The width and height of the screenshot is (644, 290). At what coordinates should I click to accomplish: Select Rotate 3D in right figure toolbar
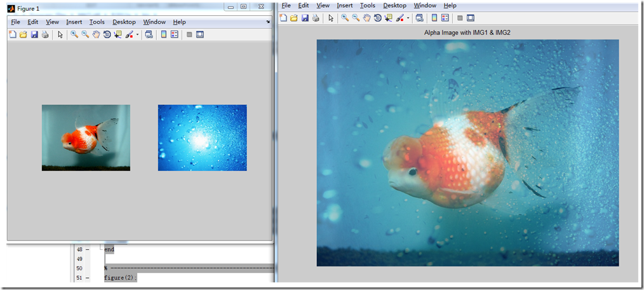377,18
